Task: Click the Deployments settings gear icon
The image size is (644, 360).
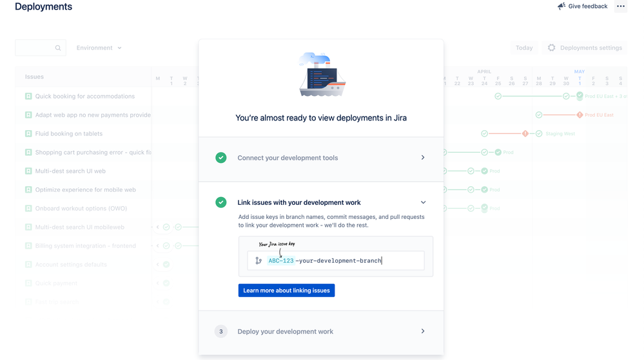Action: [552, 48]
